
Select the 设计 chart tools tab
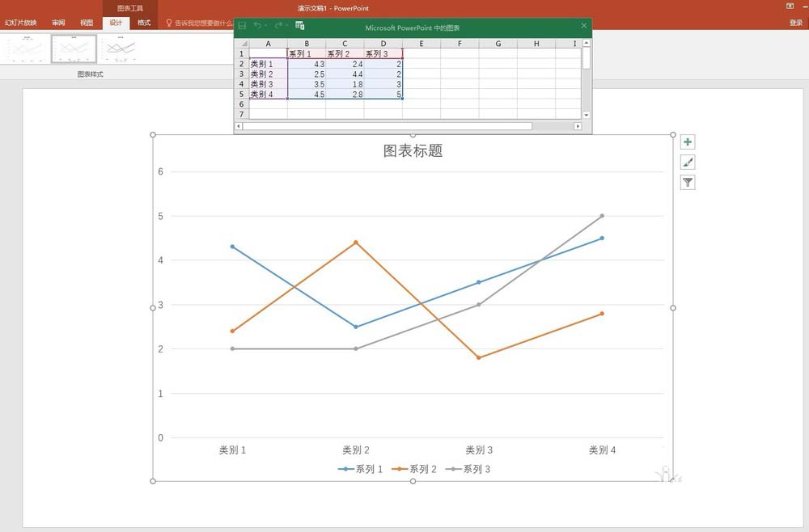(116, 23)
